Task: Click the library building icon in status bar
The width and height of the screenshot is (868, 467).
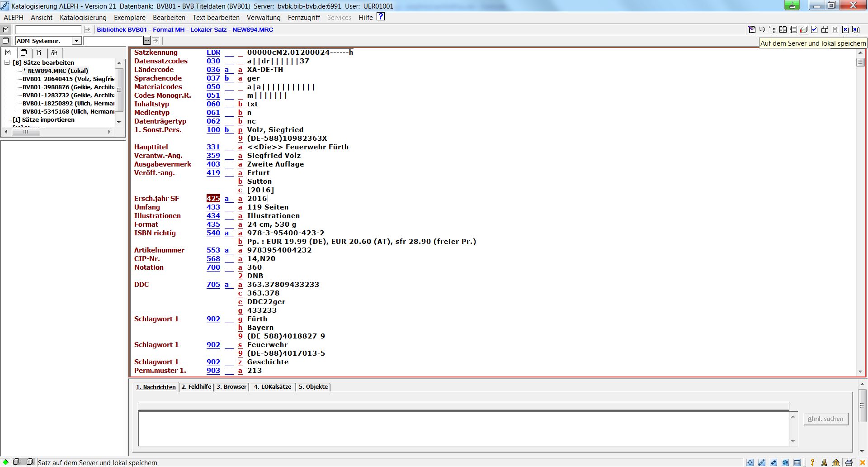Action: tap(836, 462)
